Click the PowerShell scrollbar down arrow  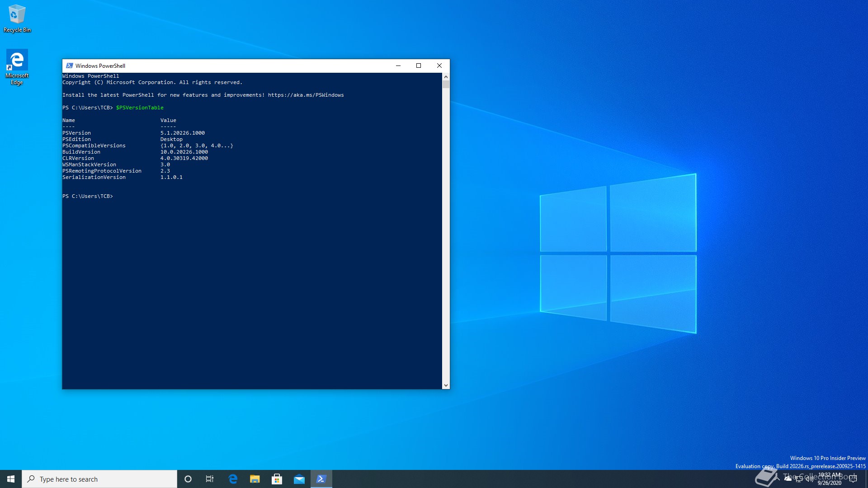point(446,385)
